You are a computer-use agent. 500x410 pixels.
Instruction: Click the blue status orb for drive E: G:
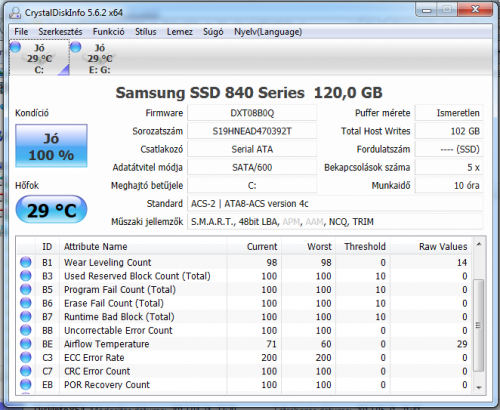tap(76, 47)
